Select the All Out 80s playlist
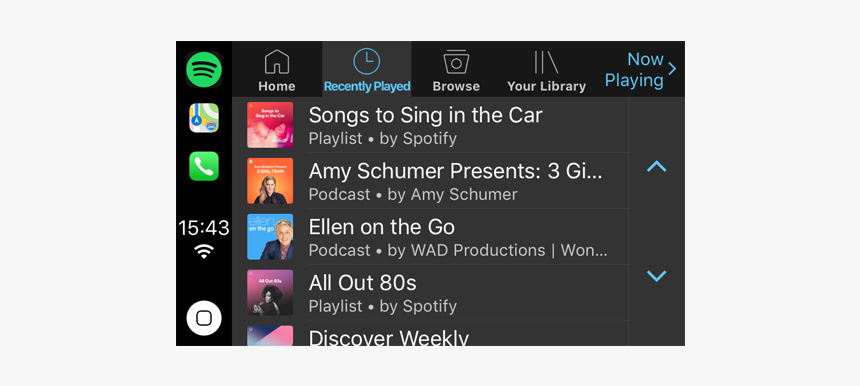The width and height of the screenshot is (860, 386). click(431, 293)
